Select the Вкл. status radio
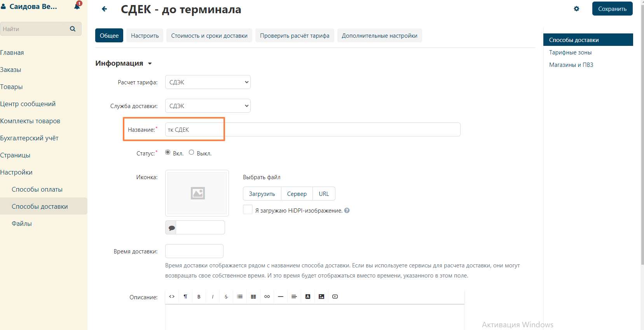Screen dimensions: 644x330 click(x=168, y=152)
